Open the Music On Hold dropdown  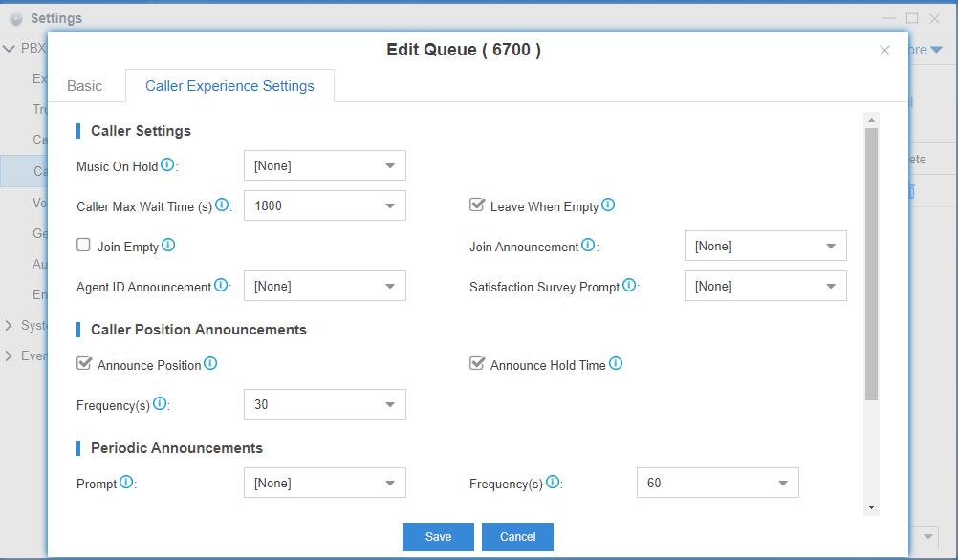[x=325, y=165]
